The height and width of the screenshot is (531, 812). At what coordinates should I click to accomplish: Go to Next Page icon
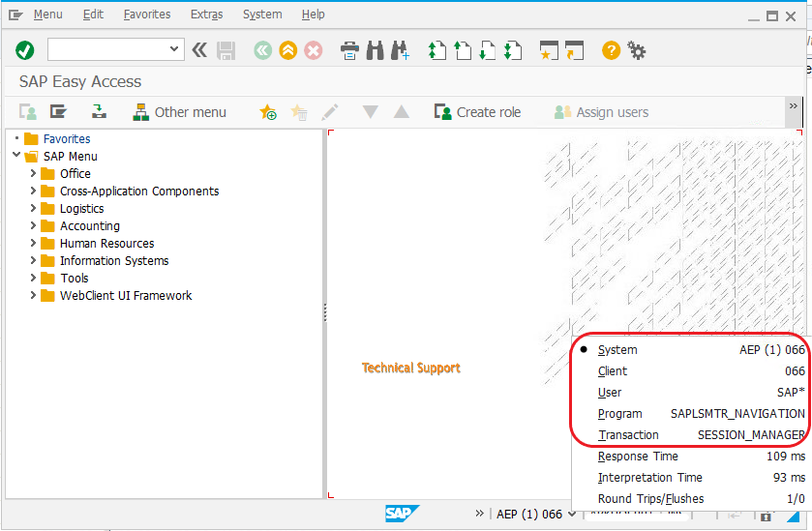[x=488, y=50]
